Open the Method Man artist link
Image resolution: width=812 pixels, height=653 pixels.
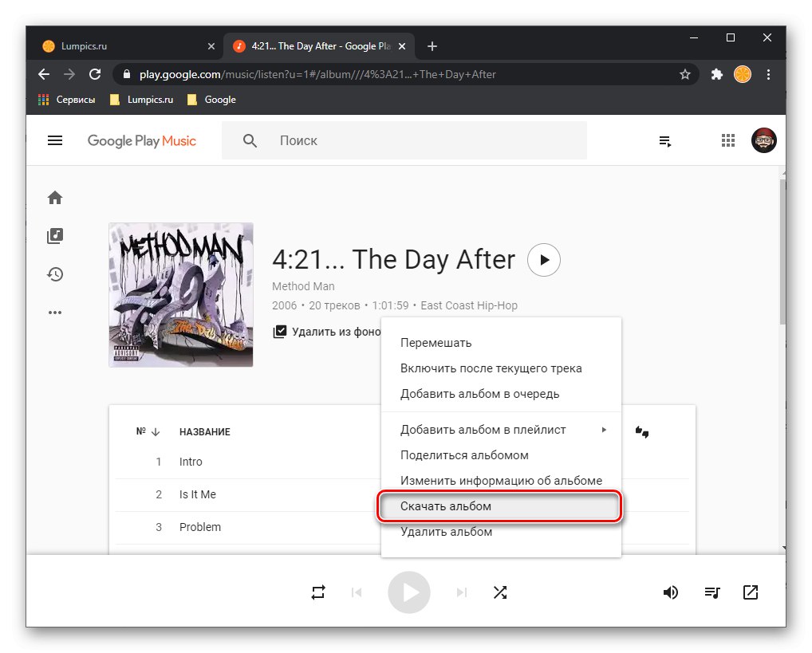click(303, 286)
